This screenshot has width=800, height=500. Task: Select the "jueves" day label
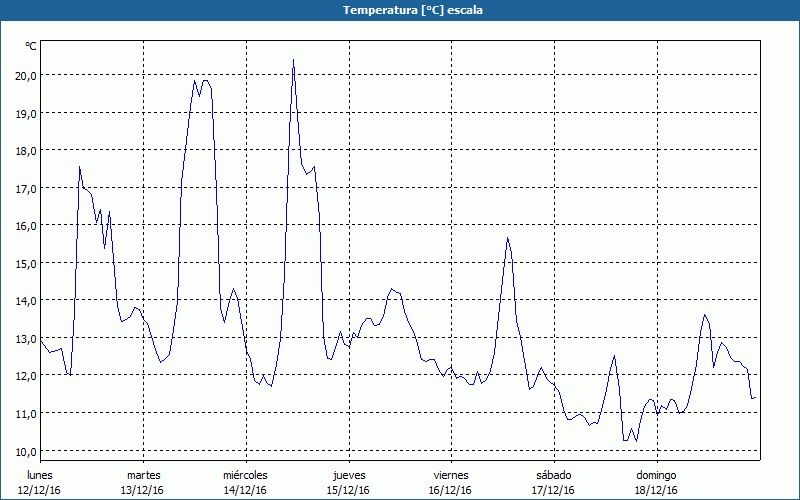pyautogui.click(x=348, y=474)
